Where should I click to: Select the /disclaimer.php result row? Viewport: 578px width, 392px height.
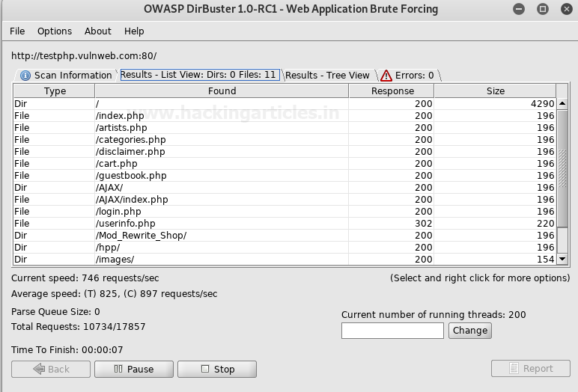point(285,151)
